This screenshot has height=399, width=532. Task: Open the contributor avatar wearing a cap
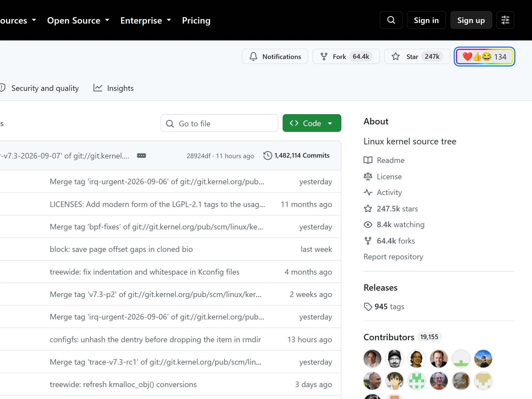pos(394,359)
